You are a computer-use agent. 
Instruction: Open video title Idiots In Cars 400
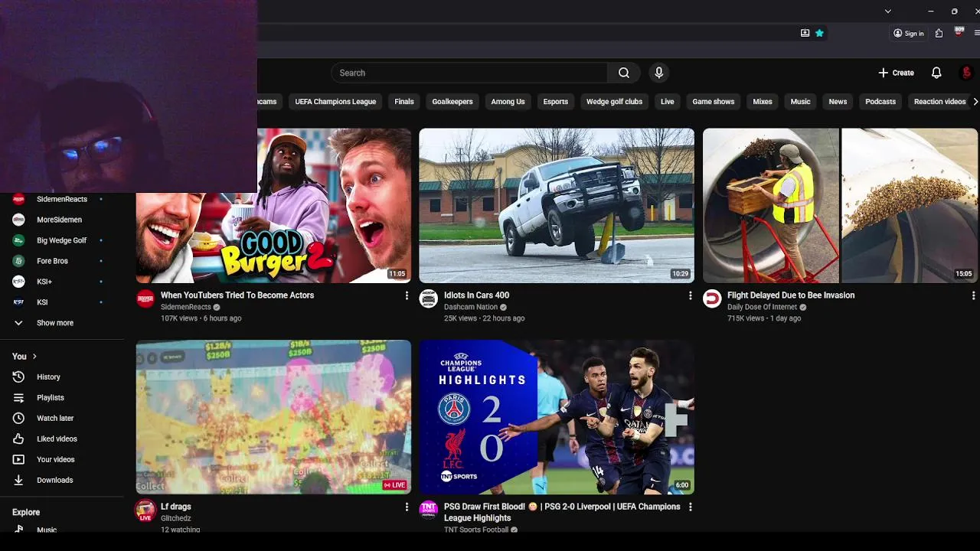[x=476, y=295]
